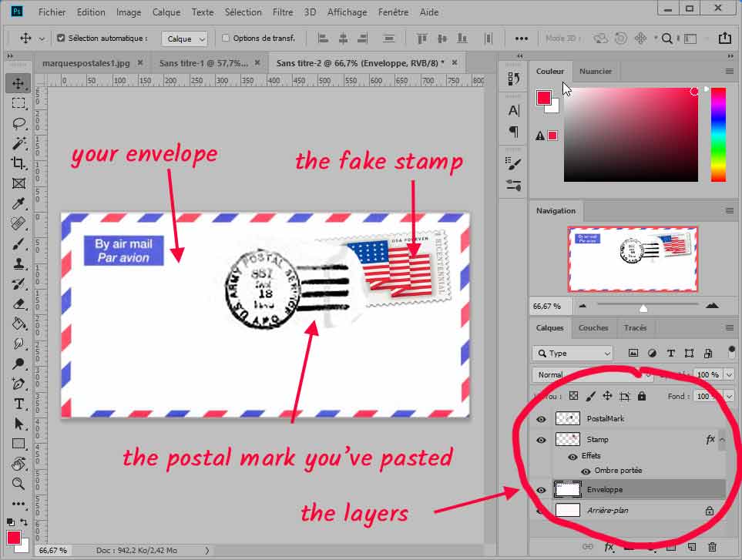Select the Rectangular Marquee tool
The height and width of the screenshot is (560, 742).
pyautogui.click(x=18, y=103)
